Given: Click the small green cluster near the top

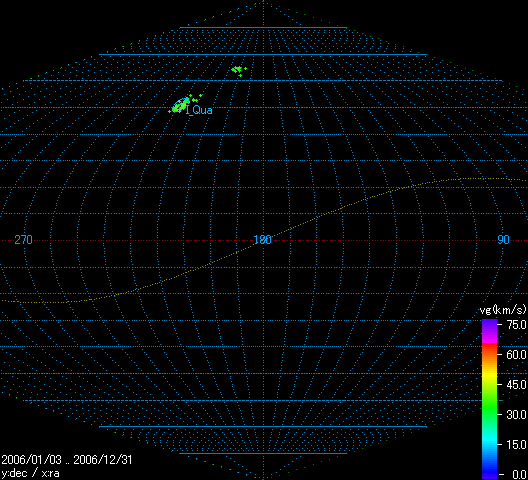Looking at the screenshot, I should click(238, 70).
